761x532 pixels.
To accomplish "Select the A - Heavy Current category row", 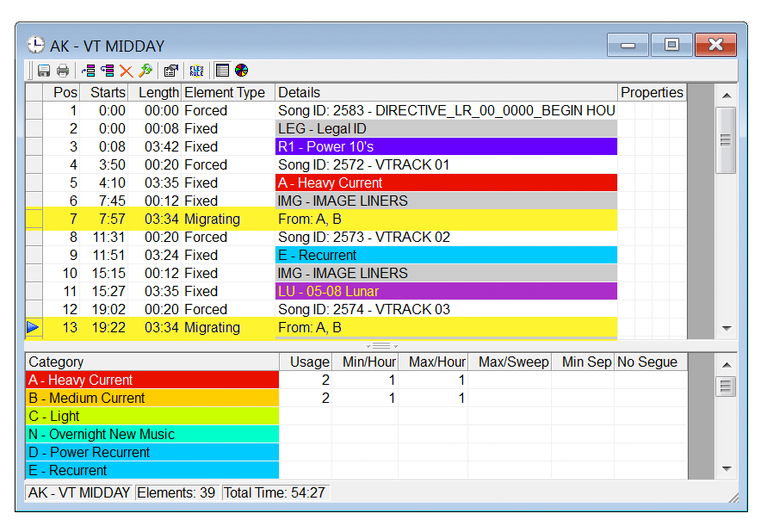I will [152, 380].
